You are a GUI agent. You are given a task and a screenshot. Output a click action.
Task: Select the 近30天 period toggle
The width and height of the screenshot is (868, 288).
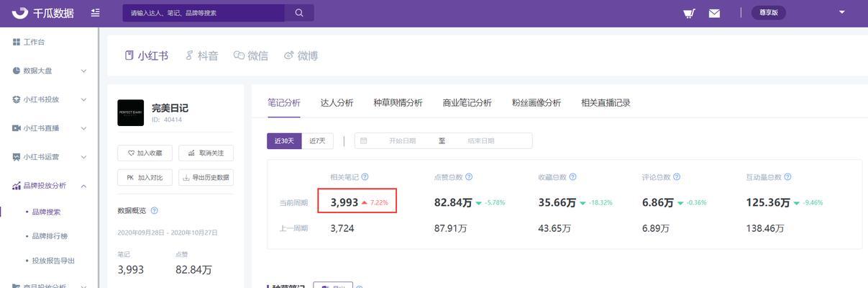[x=284, y=141]
